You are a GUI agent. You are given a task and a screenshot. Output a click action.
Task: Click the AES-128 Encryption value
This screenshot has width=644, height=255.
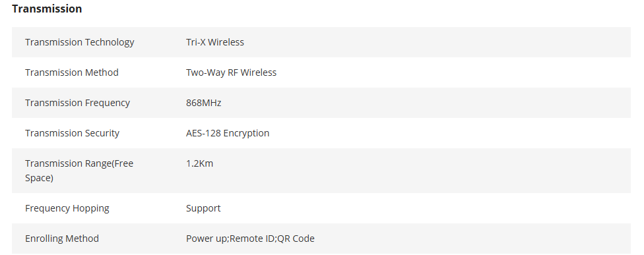pyautogui.click(x=228, y=133)
